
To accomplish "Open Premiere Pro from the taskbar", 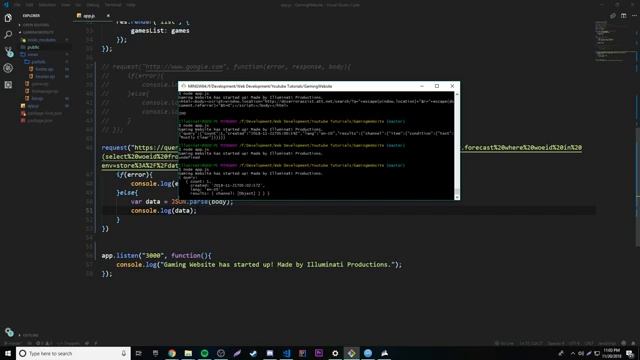I will pos(319,353).
